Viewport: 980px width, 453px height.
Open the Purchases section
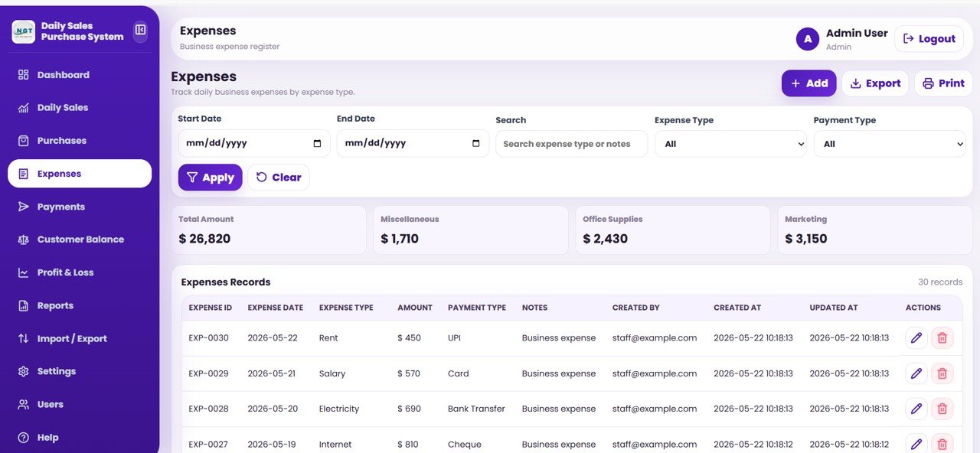pos(80,141)
